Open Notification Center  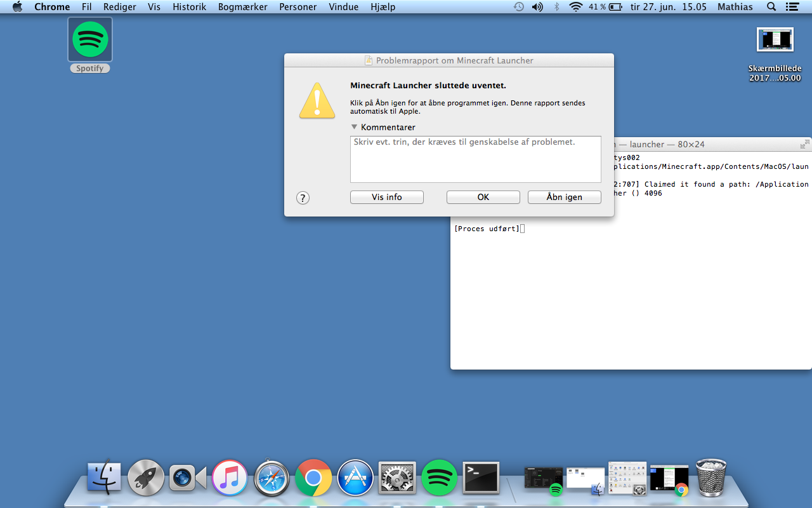click(792, 7)
